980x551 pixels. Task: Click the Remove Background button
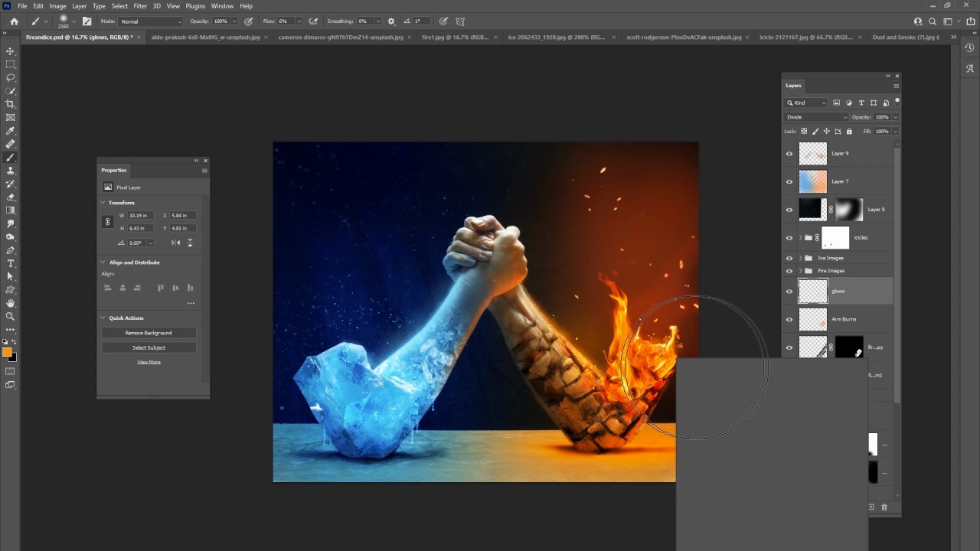pyautogui.click(x=149, y=333)
